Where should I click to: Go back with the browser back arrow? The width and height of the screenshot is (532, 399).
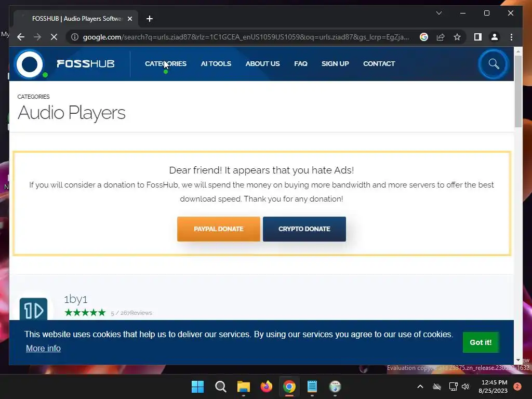21,37
